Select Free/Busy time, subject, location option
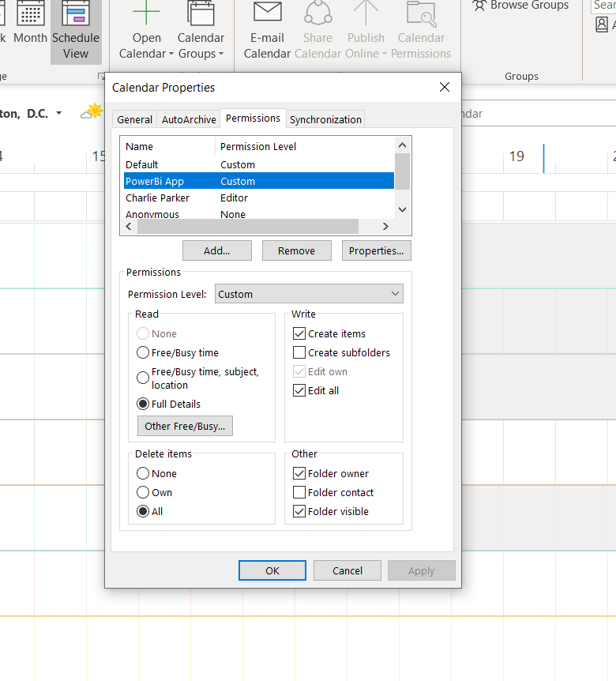The height and width of the screenshot is (681, 616). pyautogui.click(x=198, y=378)
